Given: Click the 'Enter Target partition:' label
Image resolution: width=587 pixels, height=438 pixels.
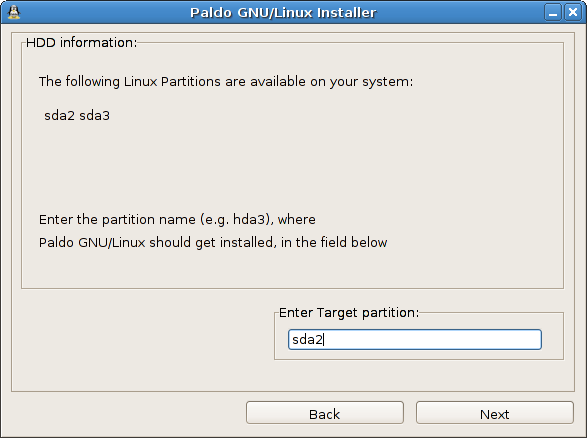Looking at the screenshot, I should click(349, 313).
